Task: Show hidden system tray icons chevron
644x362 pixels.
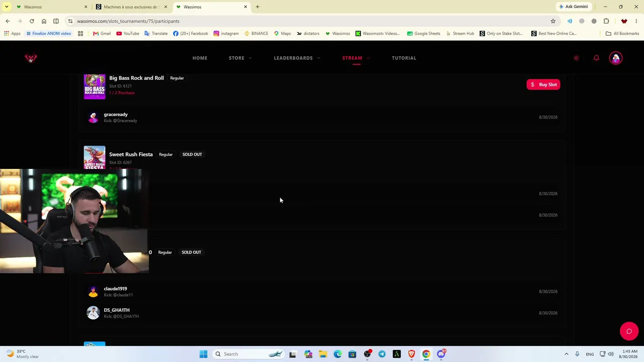Action: [x=566, y=354]
